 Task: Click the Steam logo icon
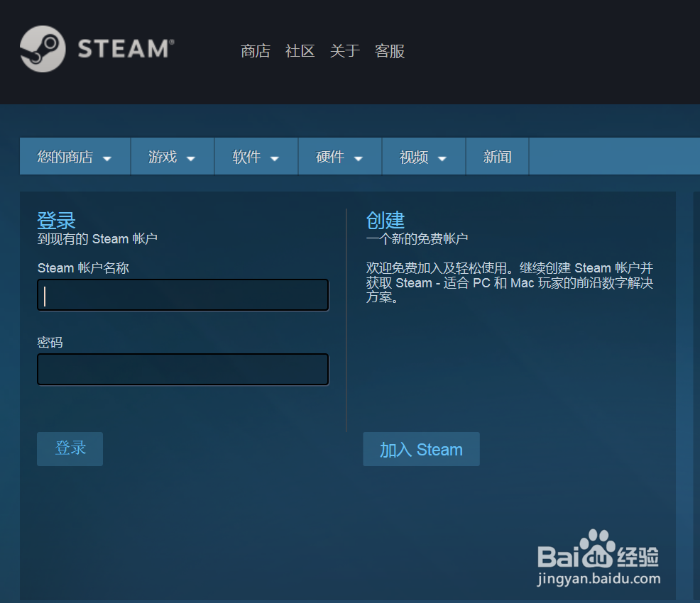tap(43, 49)
